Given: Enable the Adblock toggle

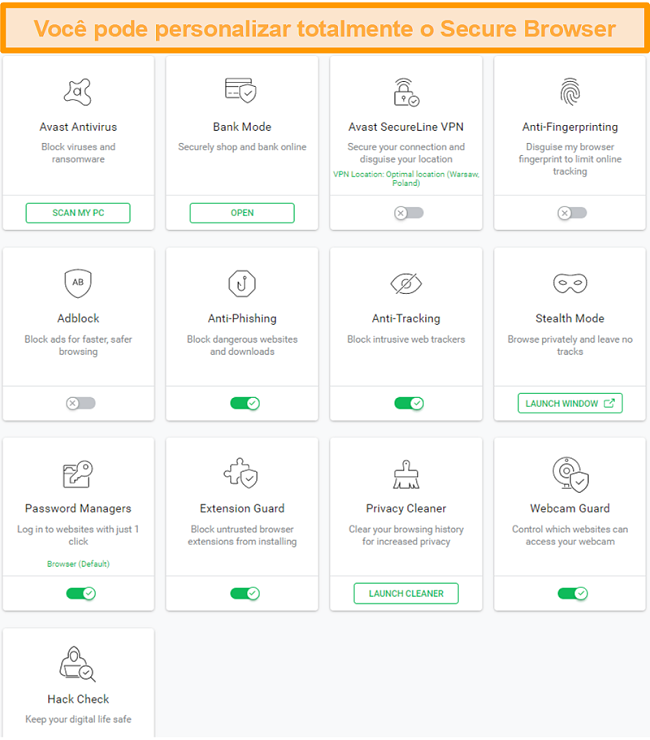Looking at the screenshot, I should pyautogui.click(x=81, y=404).
